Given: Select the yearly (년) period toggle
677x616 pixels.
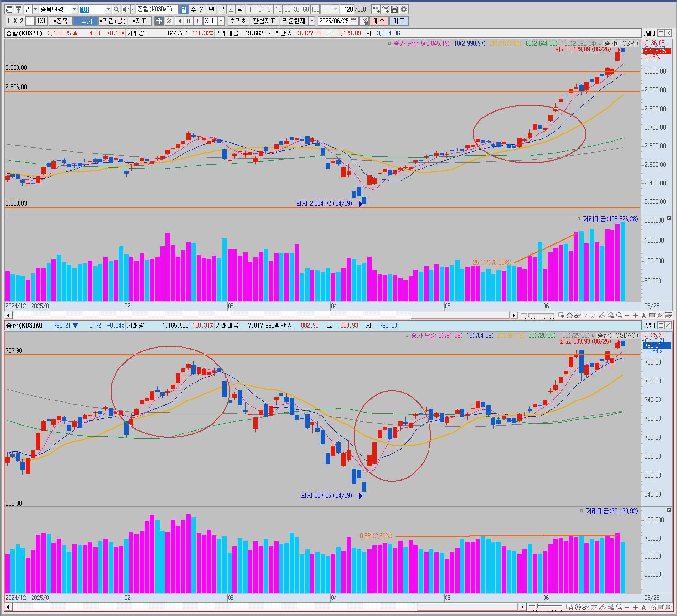Looking at the screenshot, I should 211,9.
